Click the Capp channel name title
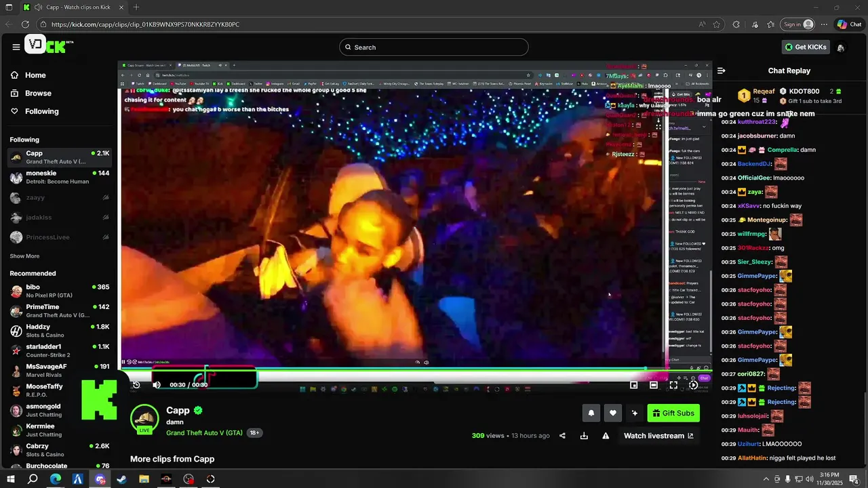The image size is (868, 488). pyautogui.click(x=178, y=410)
